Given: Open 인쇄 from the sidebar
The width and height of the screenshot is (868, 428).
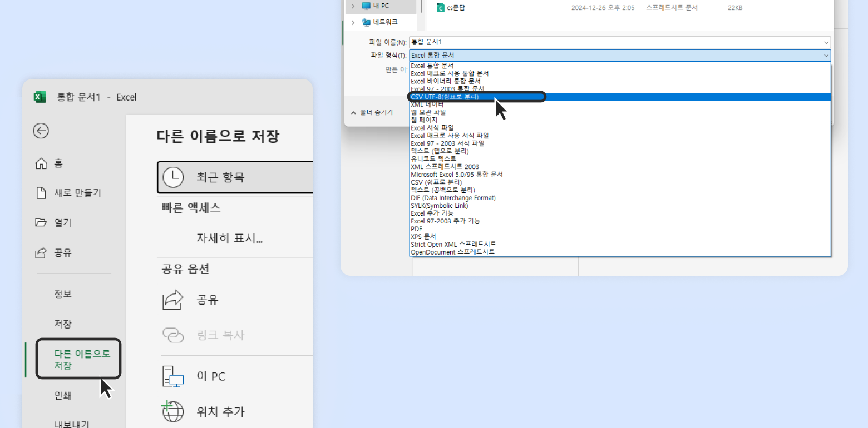Looking at the screenshot, I should 63,396.
